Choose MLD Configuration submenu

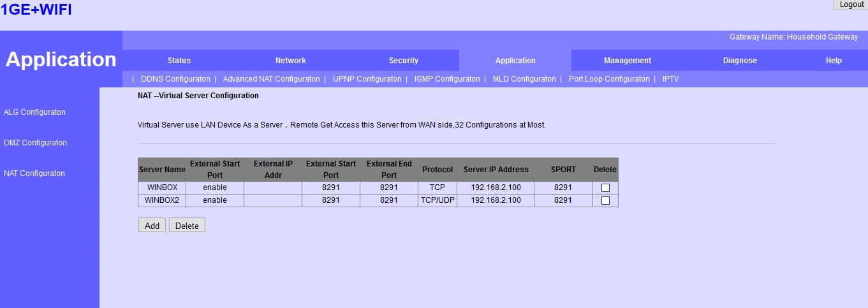pos(524,79)
